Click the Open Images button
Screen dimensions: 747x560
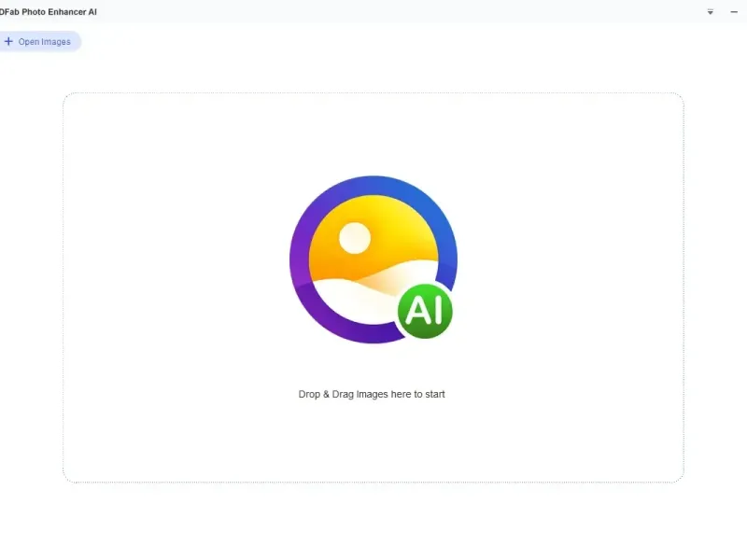[39, 41]
